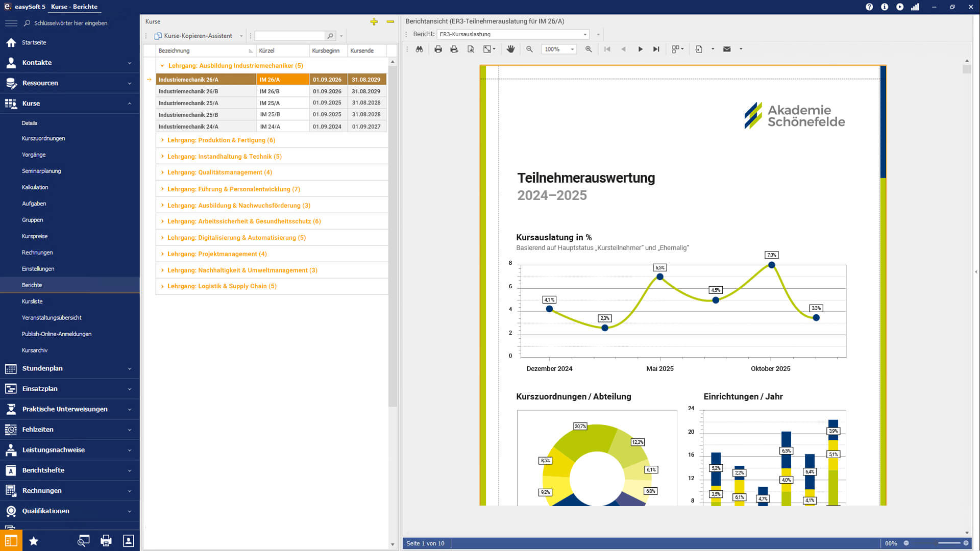Expand the Kontakte sidebar section

[x=70, y=63]
